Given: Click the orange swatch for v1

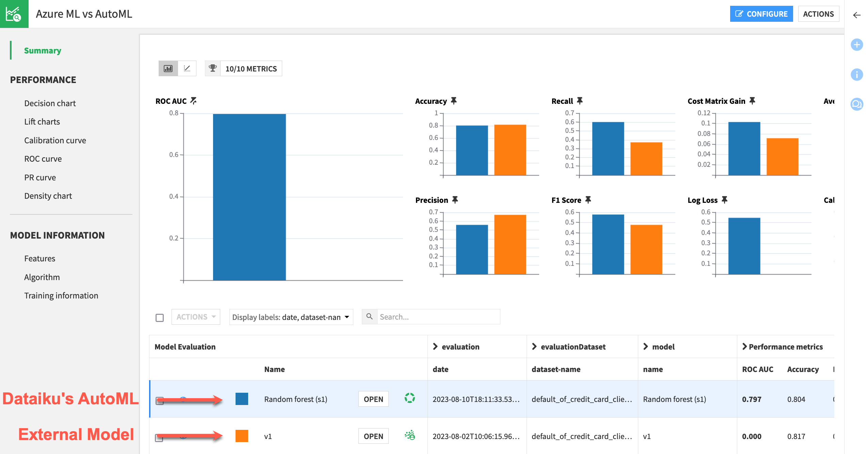Looking at the screenshot, I should (242, 436).
